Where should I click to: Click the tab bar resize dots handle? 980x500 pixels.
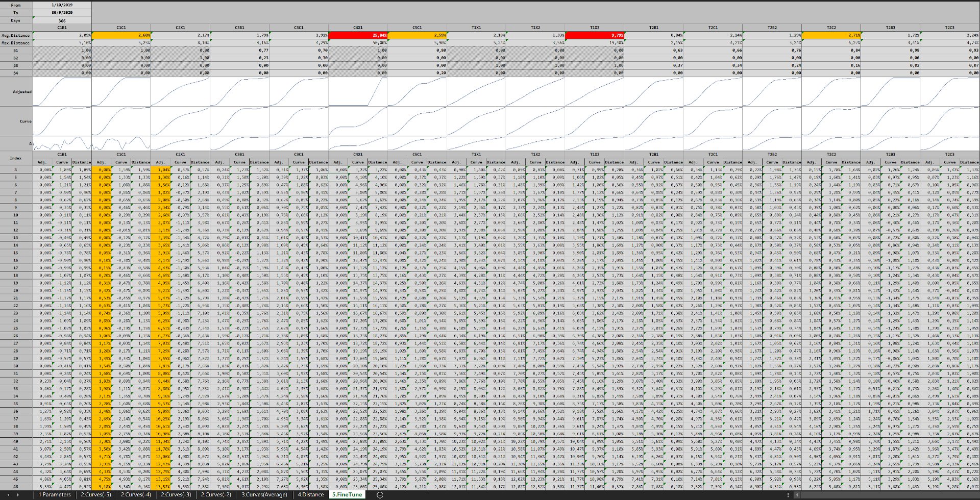click(788, 495)
